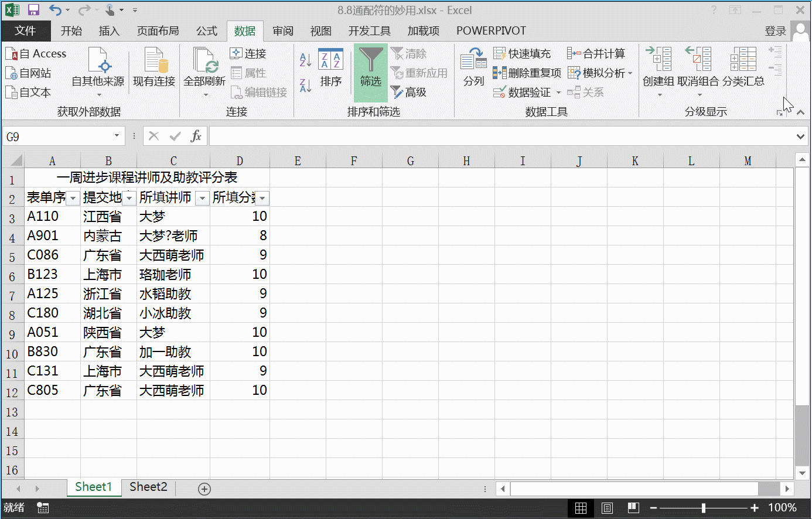Click the 登录 sign-in link

pyautogui.click(x=775, y=30)
